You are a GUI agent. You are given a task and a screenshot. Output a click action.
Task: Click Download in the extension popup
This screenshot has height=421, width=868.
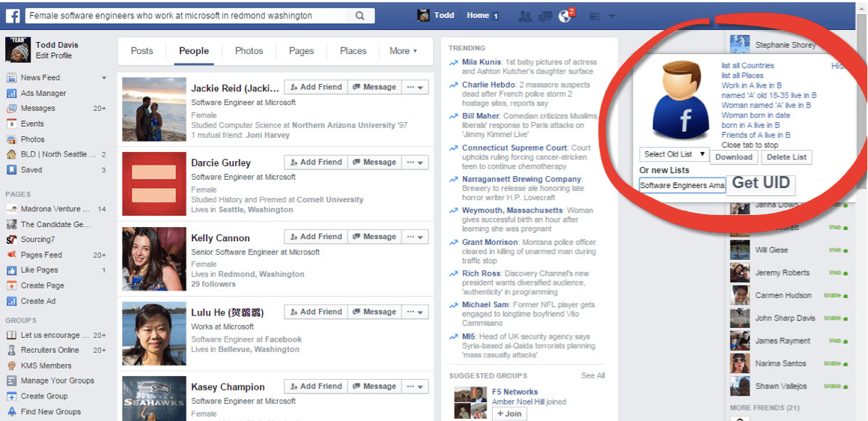tap(733, 157)
